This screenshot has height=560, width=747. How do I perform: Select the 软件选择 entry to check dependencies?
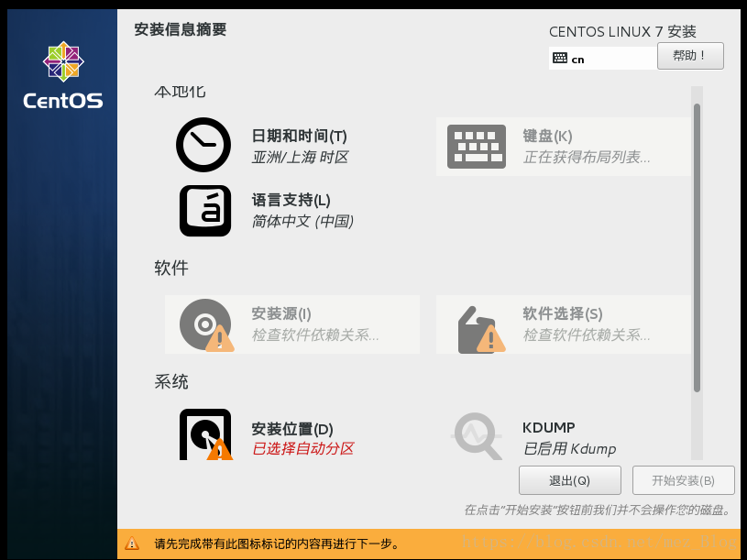point(561,313)
